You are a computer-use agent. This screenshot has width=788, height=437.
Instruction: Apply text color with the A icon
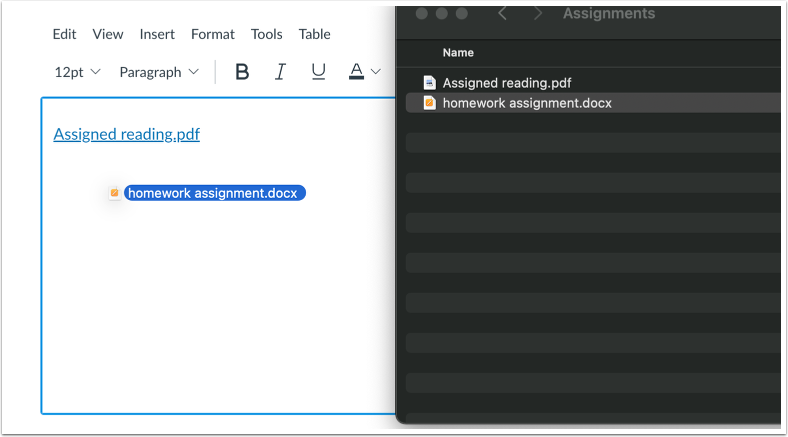(x=356, y=71)
